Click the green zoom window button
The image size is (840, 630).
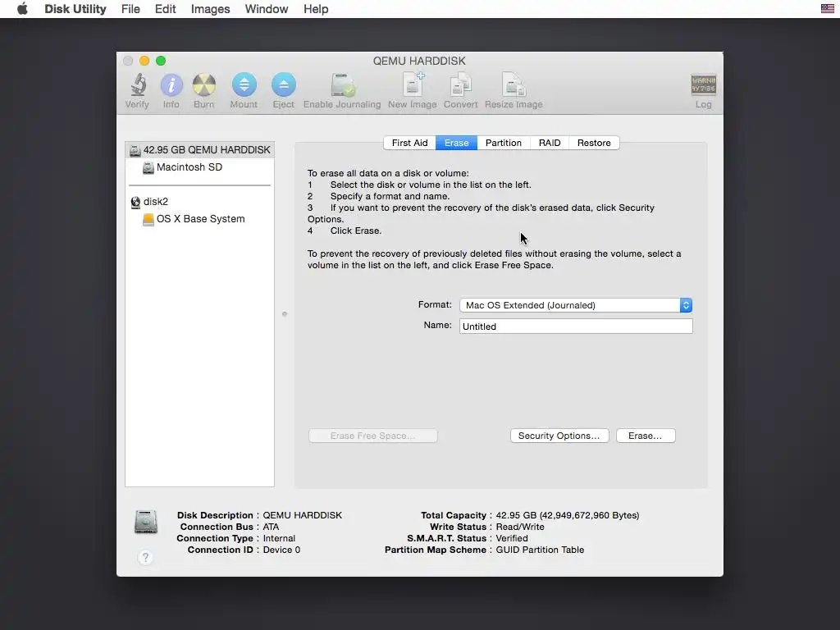[x=161, y=61]
